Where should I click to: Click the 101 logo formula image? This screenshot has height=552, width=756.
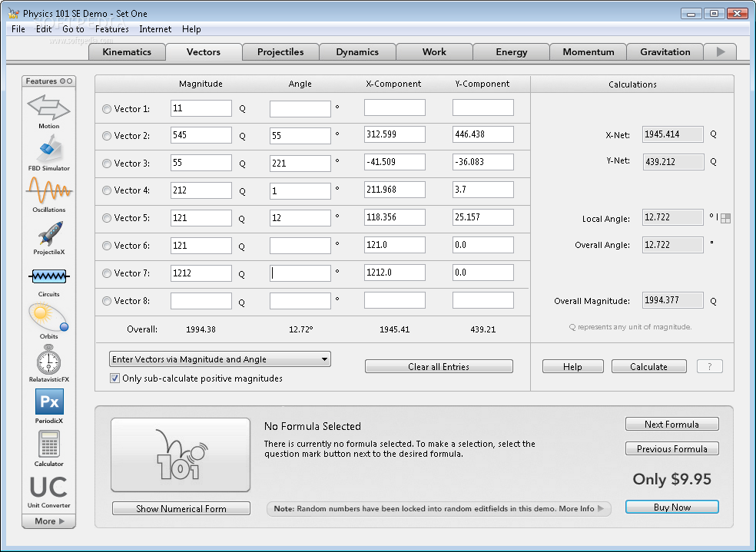pyautogui.click(x=181, y=454)
